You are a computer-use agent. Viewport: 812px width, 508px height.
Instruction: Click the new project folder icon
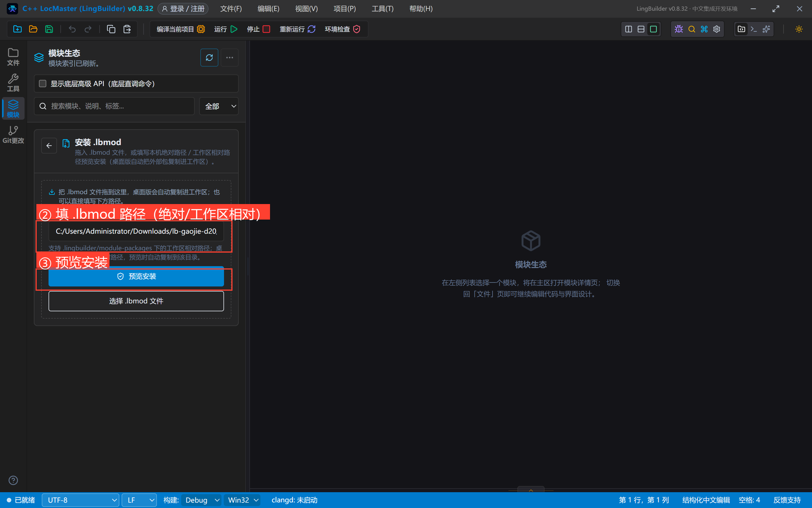17,29
